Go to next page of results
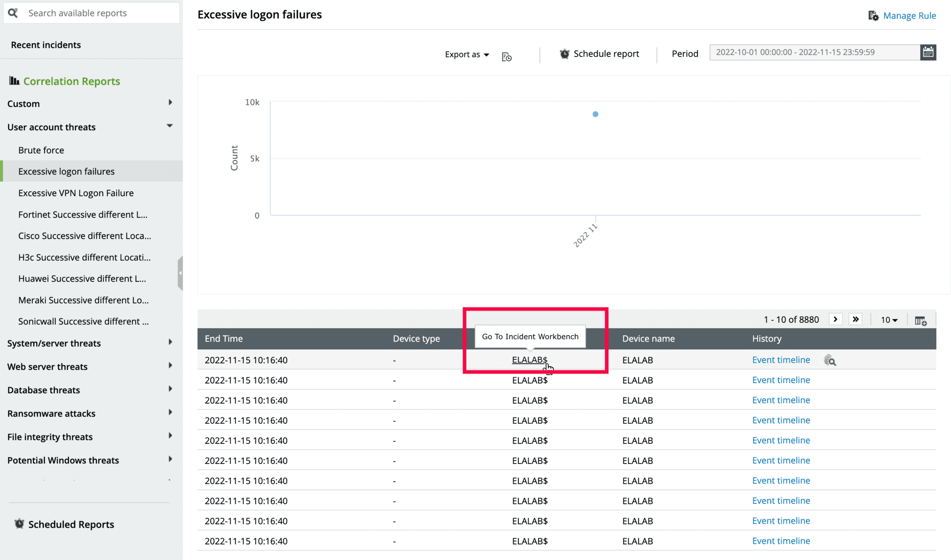951x560 pixels. (835, 319)
